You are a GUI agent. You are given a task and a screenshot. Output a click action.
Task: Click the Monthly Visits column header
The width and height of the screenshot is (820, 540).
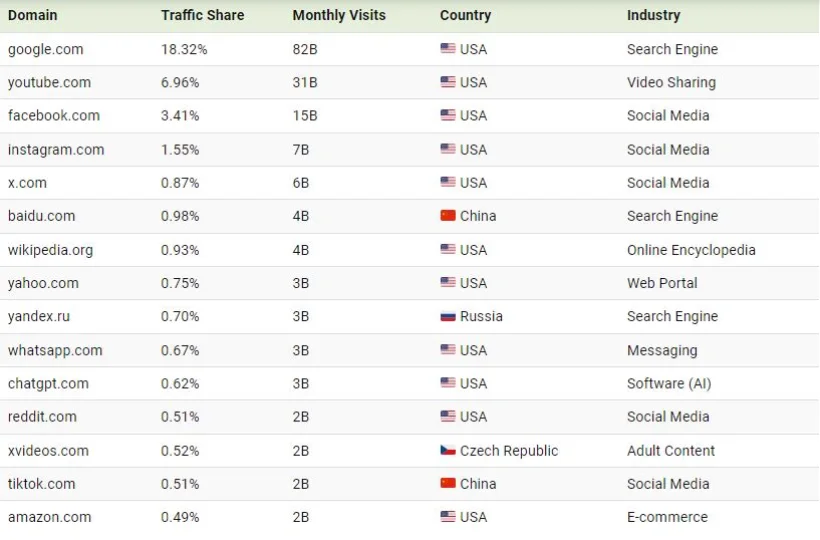(x=338, y=15)
